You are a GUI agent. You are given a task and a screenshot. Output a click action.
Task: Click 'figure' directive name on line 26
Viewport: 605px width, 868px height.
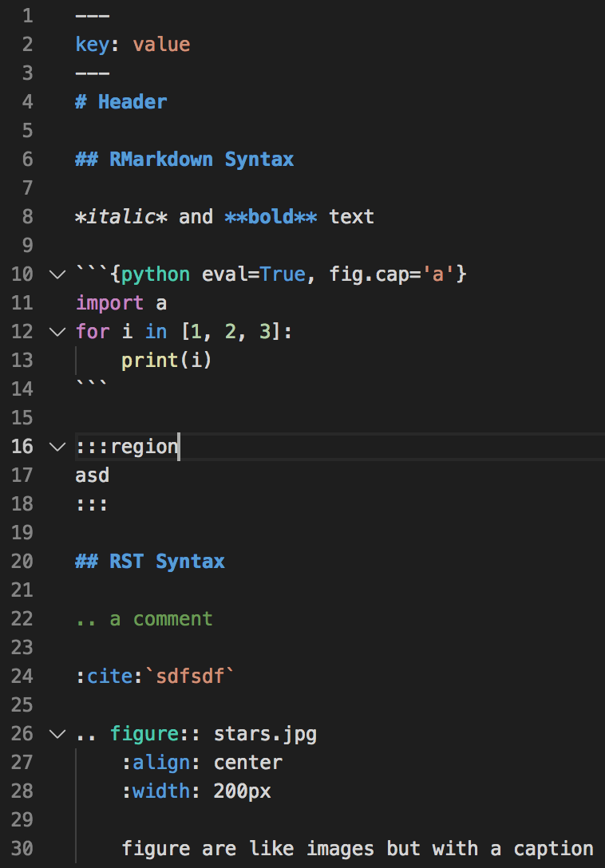(144, 735)
